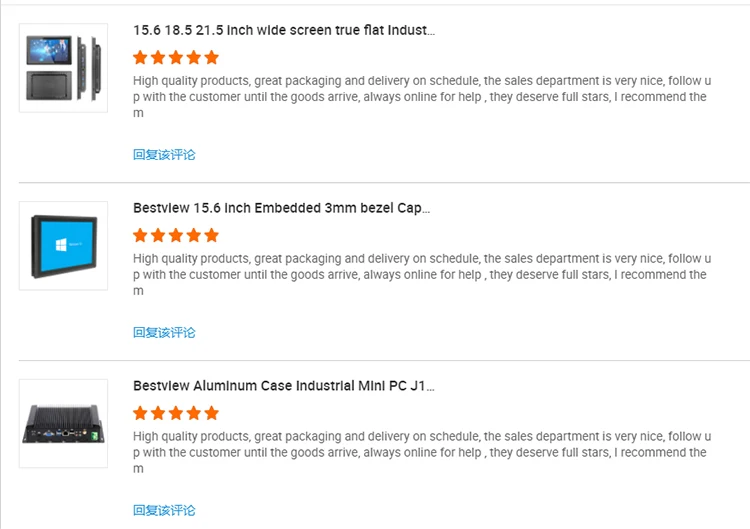Screen dimensions: 750x529
Task: Click 回复该评论 under the Embedded 3mm bezel review
Action: coord(164,333)
